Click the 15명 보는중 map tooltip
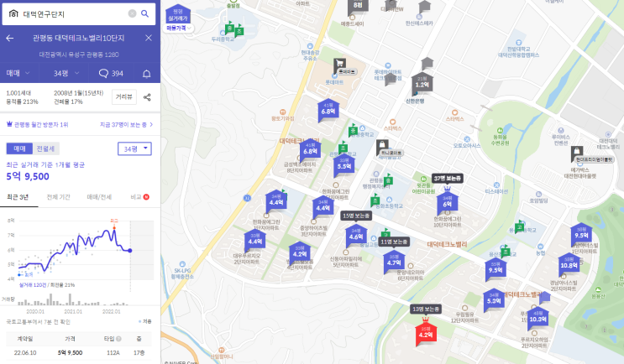This screenshot has width=624, height=364. click(x=357, y=216)
